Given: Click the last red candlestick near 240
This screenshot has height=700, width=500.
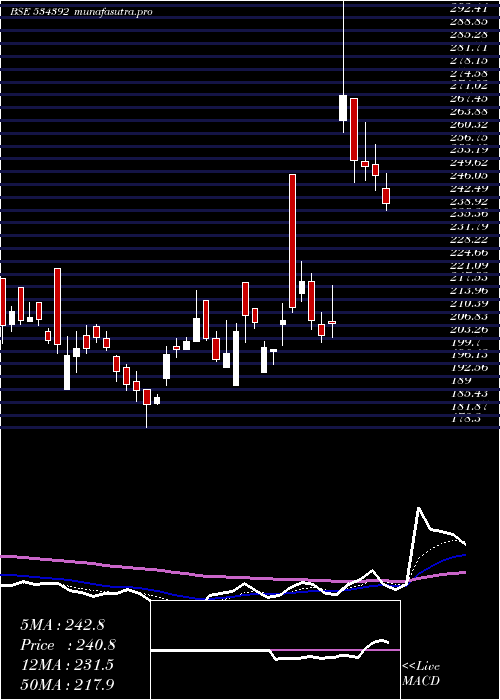Looking at the screenshot, I should [x=386, y=196].
